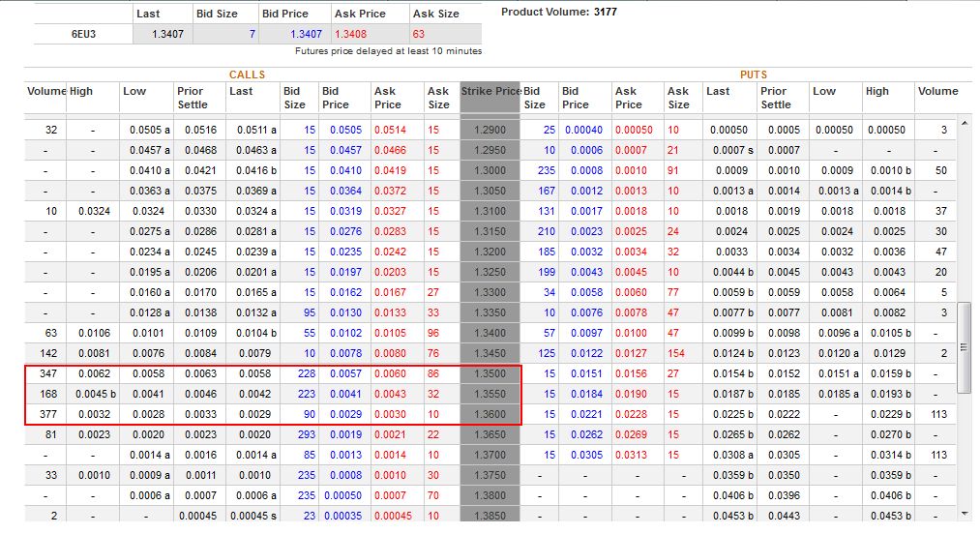Click the Strike Price column header
Viewport: 980px width, 534px height.
click(490, 92)
